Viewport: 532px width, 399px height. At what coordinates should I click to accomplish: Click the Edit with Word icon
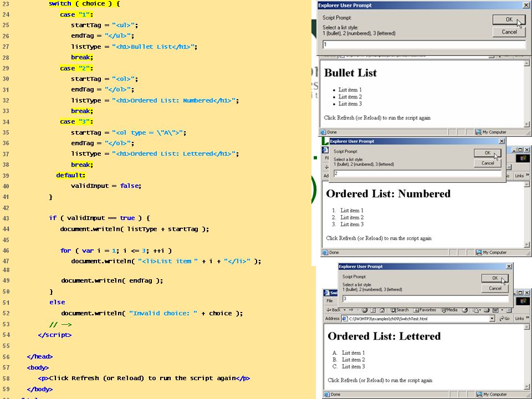tap(495, 310)
